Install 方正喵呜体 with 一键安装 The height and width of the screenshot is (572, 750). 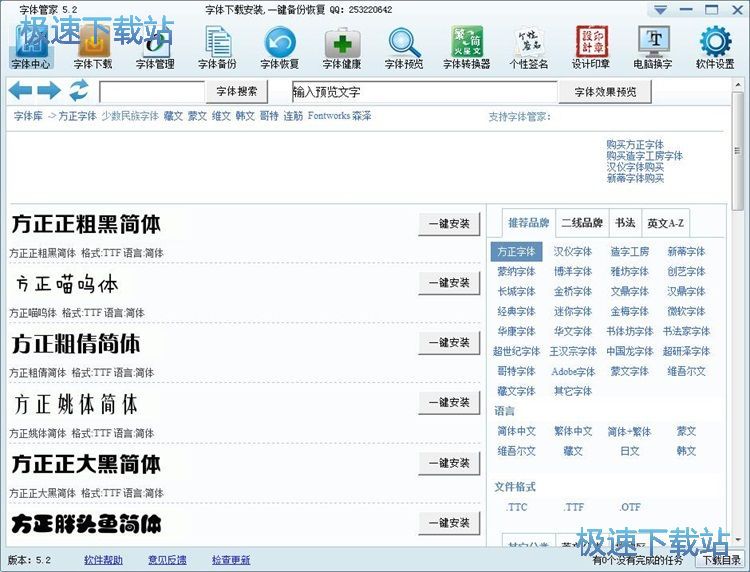click(449, 283)
